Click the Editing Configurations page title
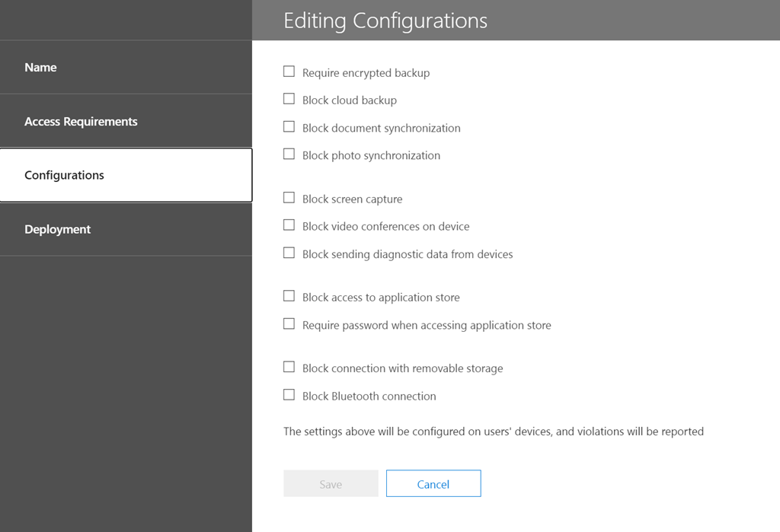 click(x=385, y=21)
